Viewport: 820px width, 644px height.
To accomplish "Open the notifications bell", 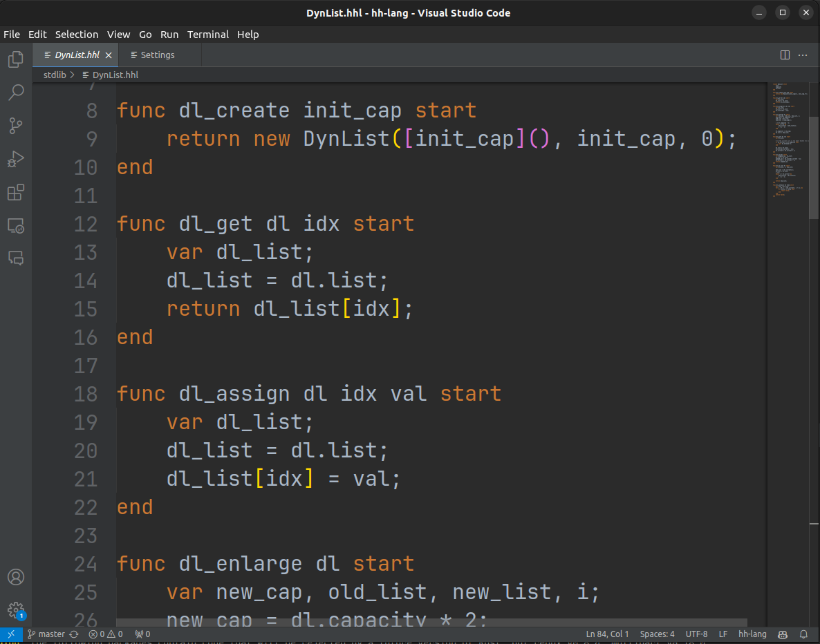I will click(x=804, y=634).
